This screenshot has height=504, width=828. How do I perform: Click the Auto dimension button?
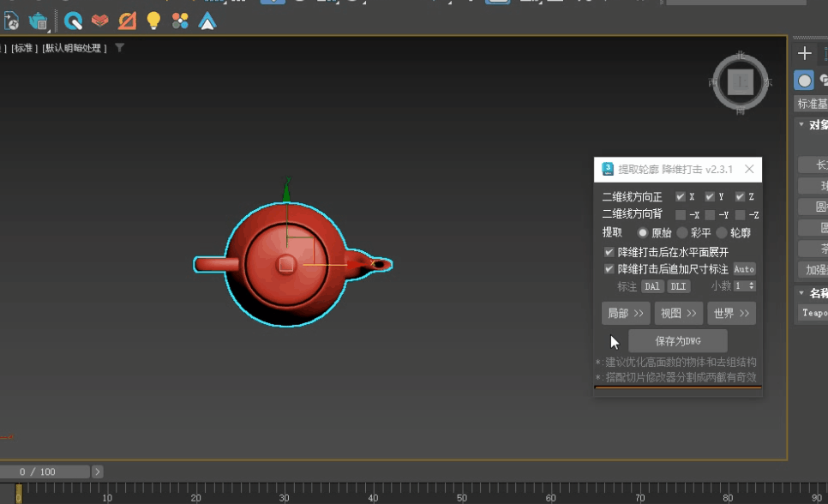click(744, 269)
